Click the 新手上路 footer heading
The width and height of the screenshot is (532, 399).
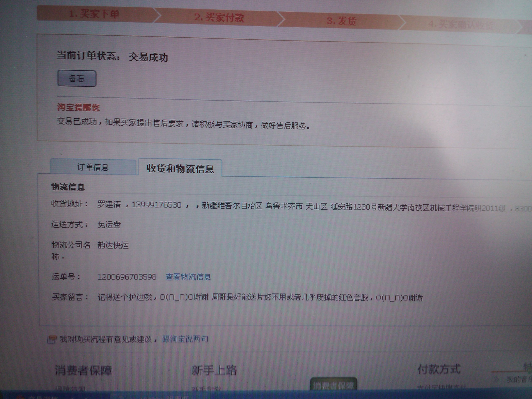click(214, 370)
